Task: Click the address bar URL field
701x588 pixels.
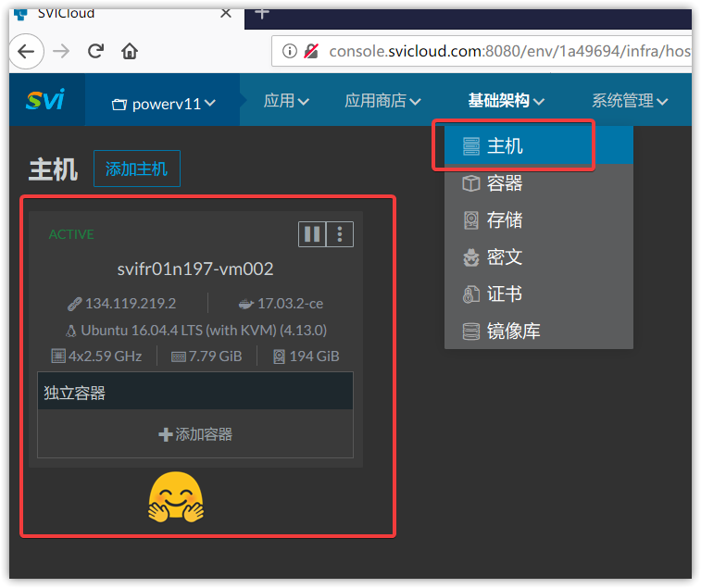Action: click(x=482, y=51)
